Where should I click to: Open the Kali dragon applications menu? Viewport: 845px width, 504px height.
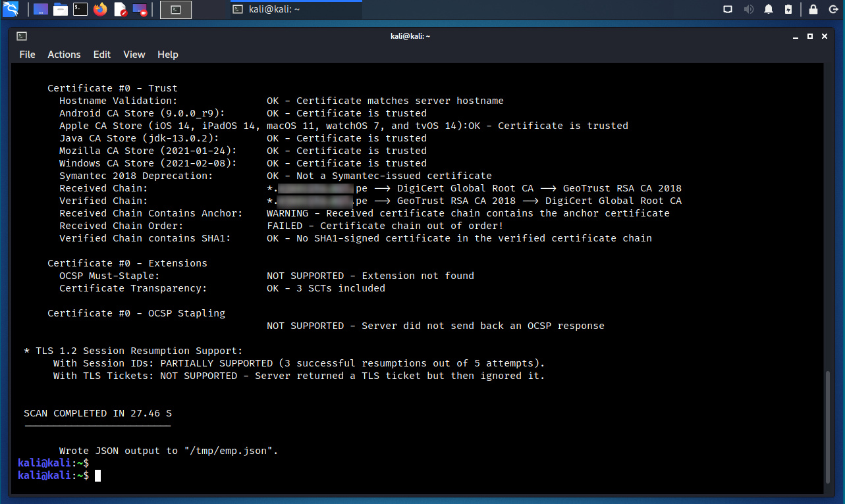11,9
